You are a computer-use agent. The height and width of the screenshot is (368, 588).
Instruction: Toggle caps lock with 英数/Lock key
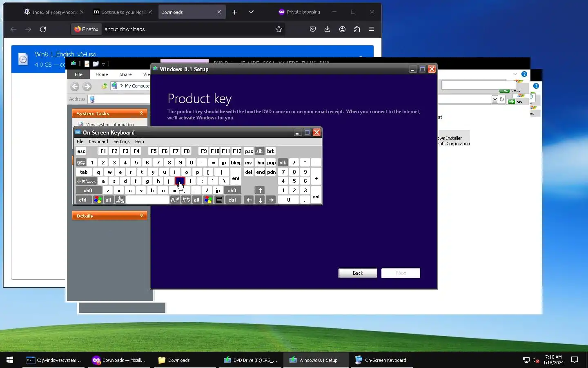click(x=86, y=181)
